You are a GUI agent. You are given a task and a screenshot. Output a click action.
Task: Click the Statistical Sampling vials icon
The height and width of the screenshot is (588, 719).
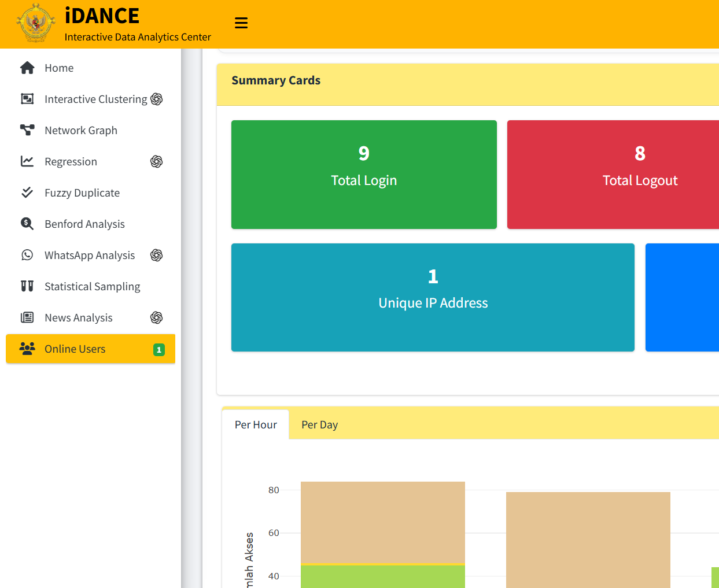(27, 287)
